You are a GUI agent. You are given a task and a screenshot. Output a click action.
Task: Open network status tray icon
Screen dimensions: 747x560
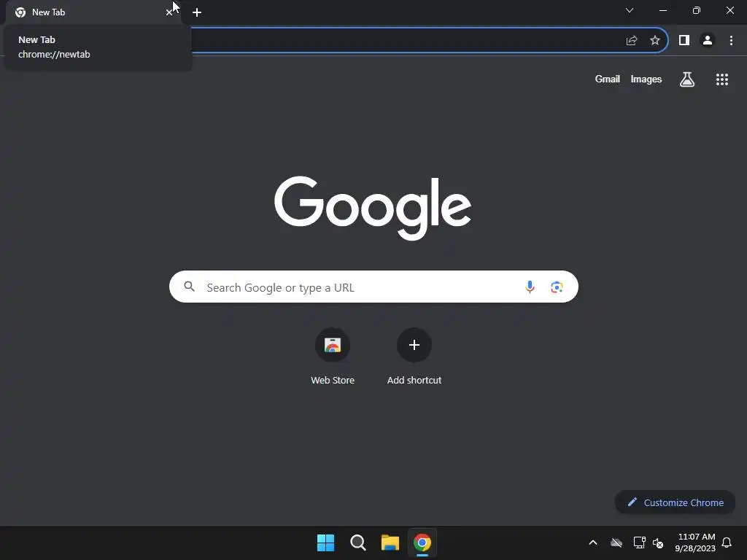click(x=639, y=542)
